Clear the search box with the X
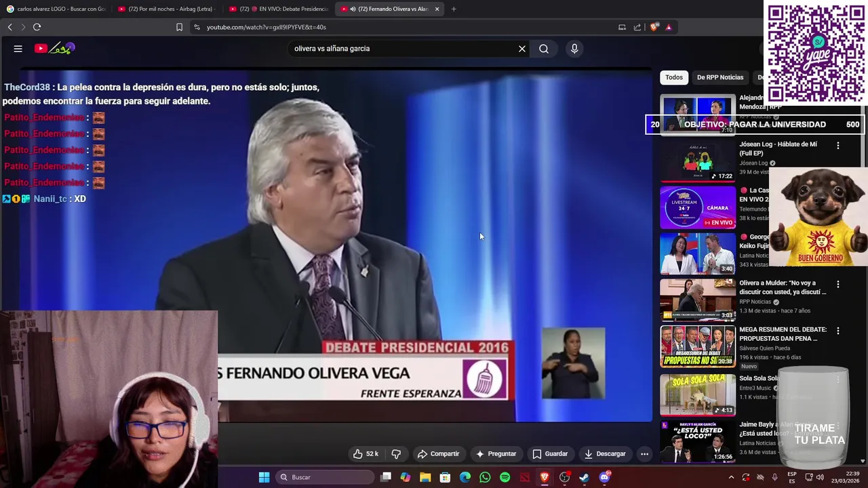Screen dimensions: 868x488 (x=522, y=49)
